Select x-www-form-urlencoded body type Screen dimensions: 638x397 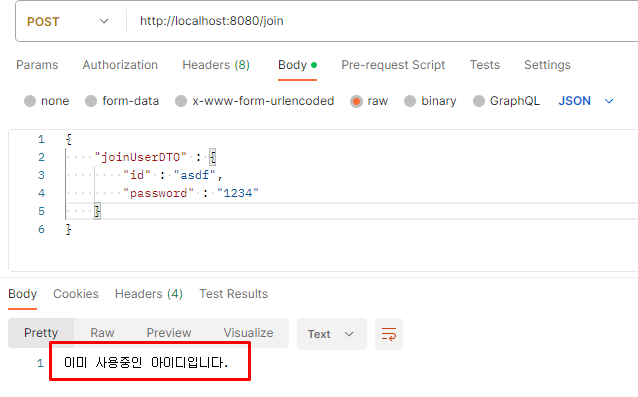pyautogui.click(x=181, y=101)
